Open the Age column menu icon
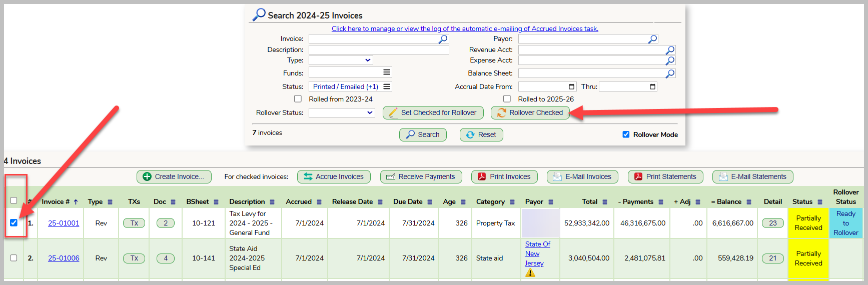Screen dimensions: 868x285 click(463, 202)
